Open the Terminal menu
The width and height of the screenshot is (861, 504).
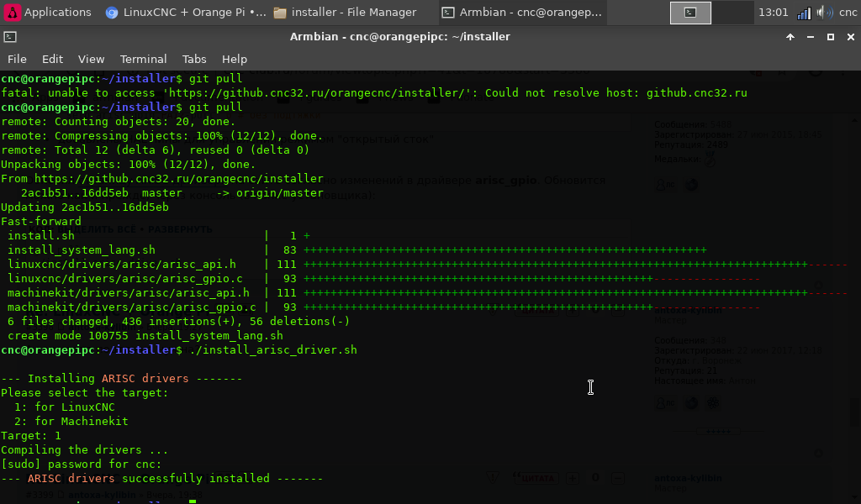coord(143,59)
